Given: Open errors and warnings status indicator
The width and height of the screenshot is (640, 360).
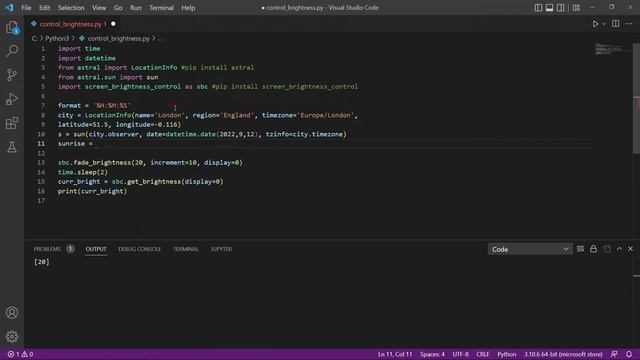Looking at the screenshot, I should click(x=20, y=354).
